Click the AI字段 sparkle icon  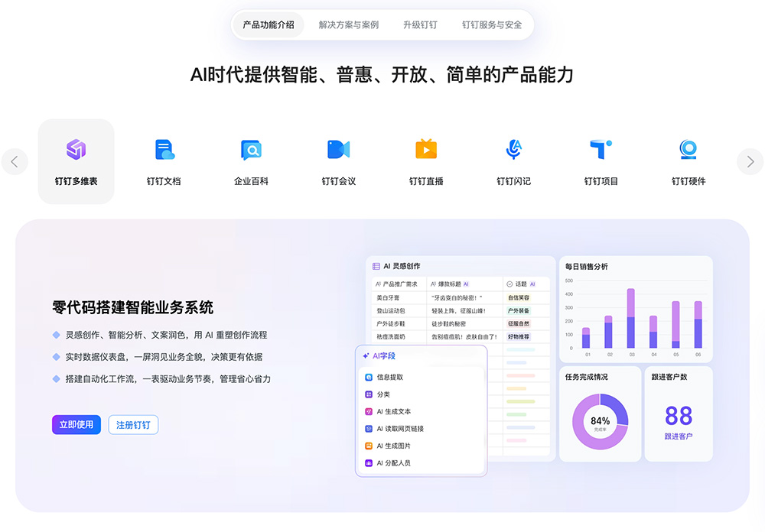click(x=366, y=356)
